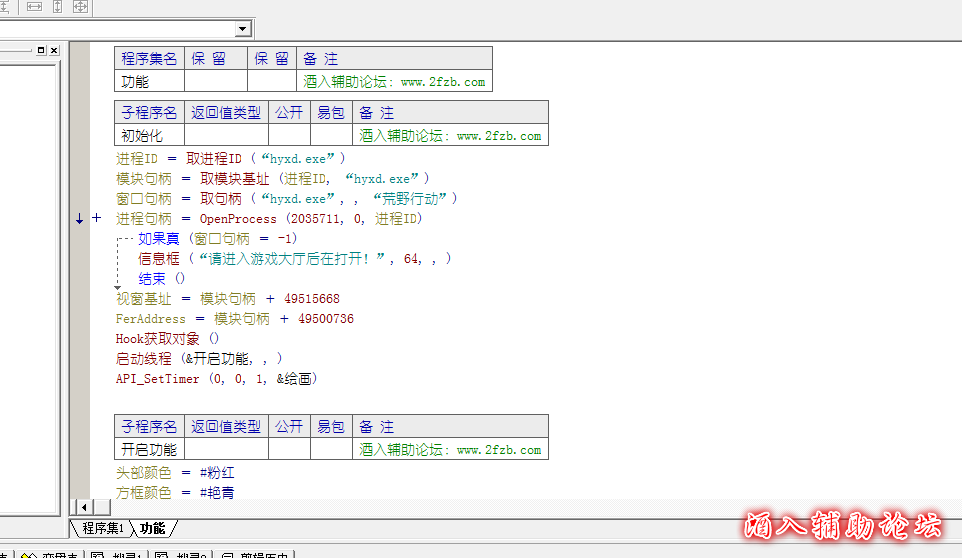Toggle the 公开 cell for 初始化 subroutine
Image resolution: width=962 pixels, height=558 pixels.
click(x=289, y=135)
